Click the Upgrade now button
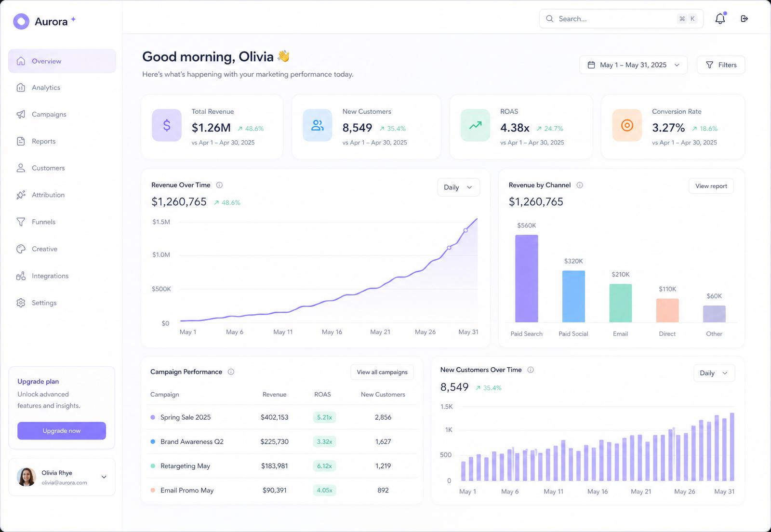Screen dimensions: 771x532 coord(62,431)
